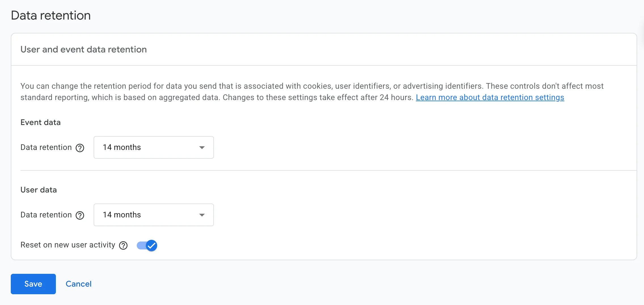Click the User data dropdown arrow
644x305 pixels.
pos(202,215)
